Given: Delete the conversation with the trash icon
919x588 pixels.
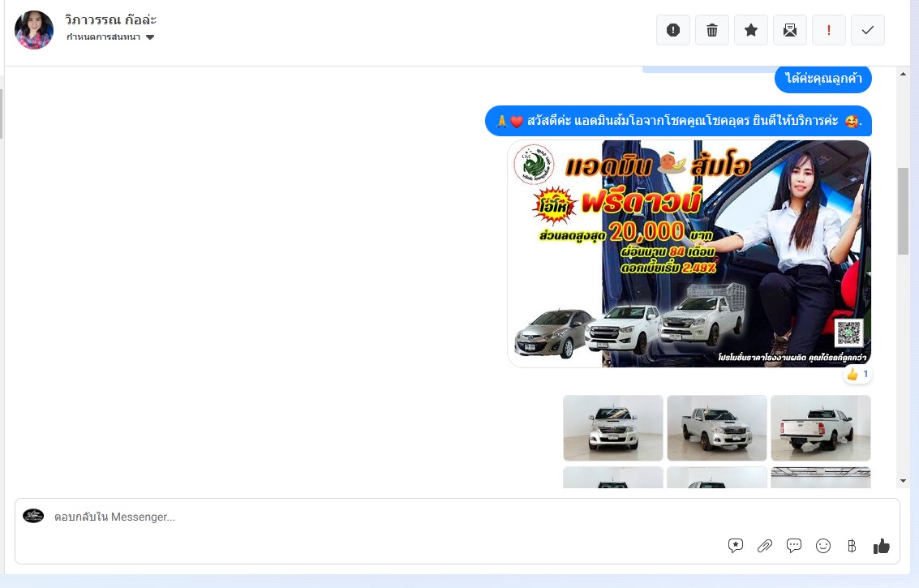Looking at the screenshot, I should [712, 30].
